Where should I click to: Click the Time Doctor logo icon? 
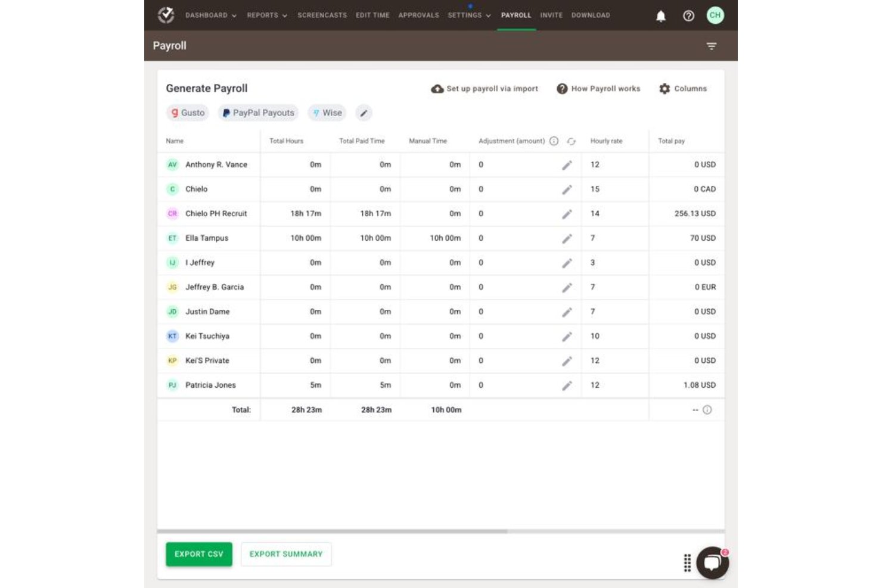pyautogui.click(x=166, y=15)
